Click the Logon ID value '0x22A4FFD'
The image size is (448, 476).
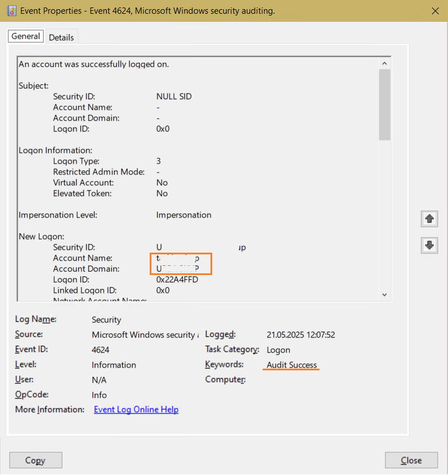177,280
